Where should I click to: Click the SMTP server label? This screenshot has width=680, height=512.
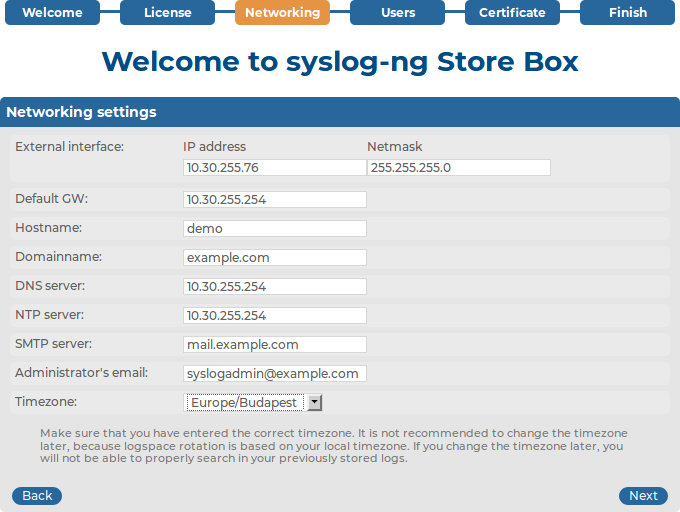tap(53, 344)
